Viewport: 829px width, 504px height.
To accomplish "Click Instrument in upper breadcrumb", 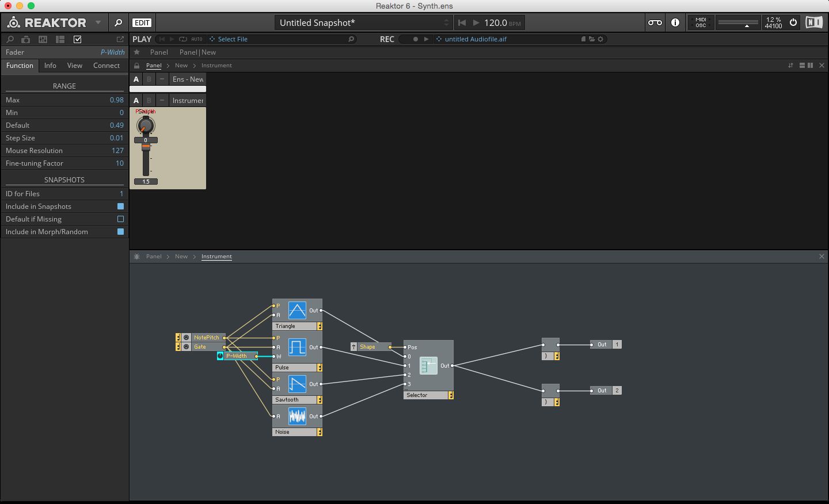I will click(216, 66).
